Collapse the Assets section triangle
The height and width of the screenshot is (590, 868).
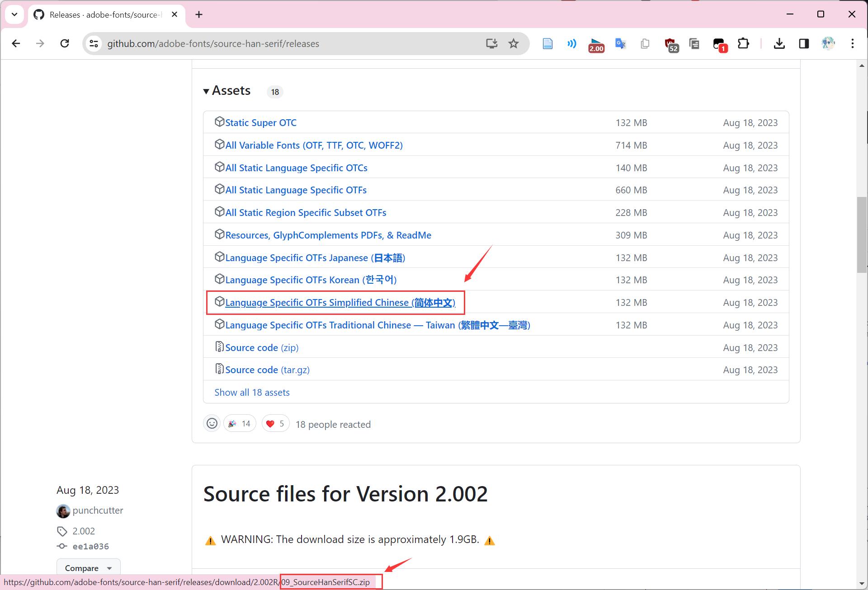coord(206,91)
